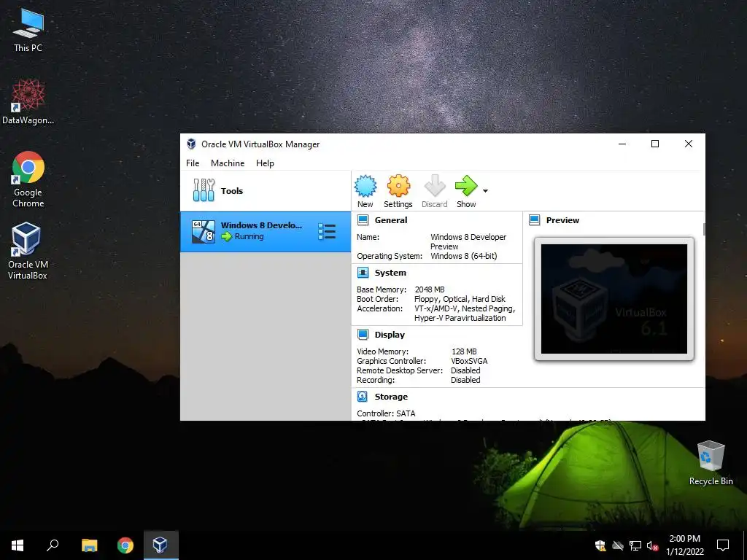
Task: Click the Windows 8 OS icon in the VM list
Action: [204, 232]
